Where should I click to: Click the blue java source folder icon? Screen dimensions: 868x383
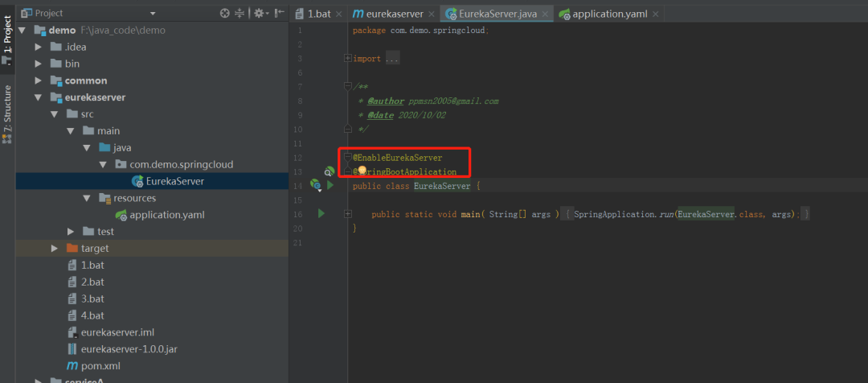coord(104,148)
